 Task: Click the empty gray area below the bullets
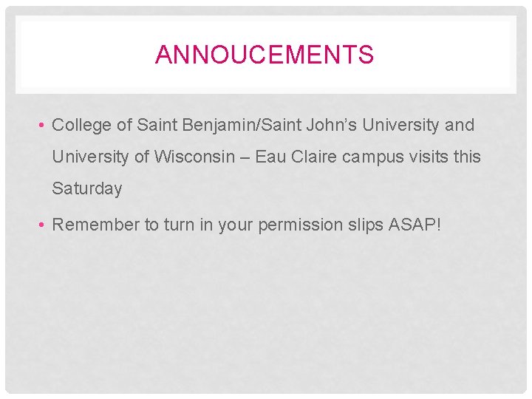266,318
